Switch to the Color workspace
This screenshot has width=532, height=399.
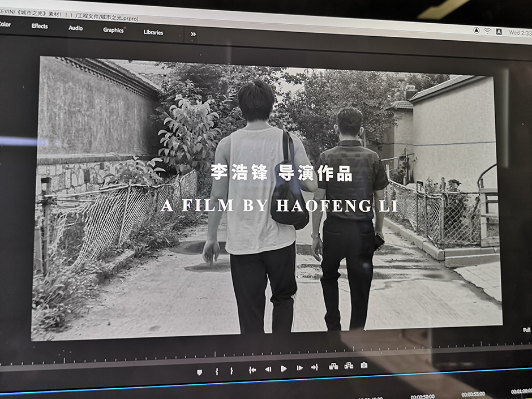click(x=5, y=24)
